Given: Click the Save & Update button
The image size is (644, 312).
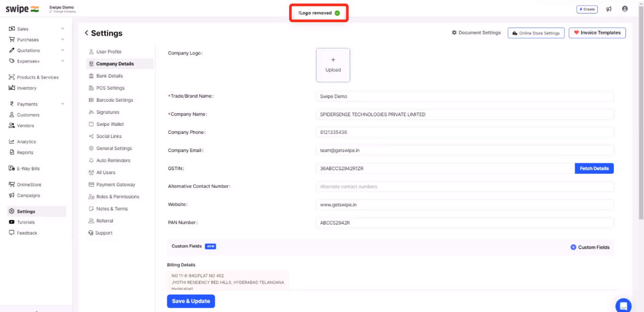Looking at the screenshot, I should [x=191, y=301].
